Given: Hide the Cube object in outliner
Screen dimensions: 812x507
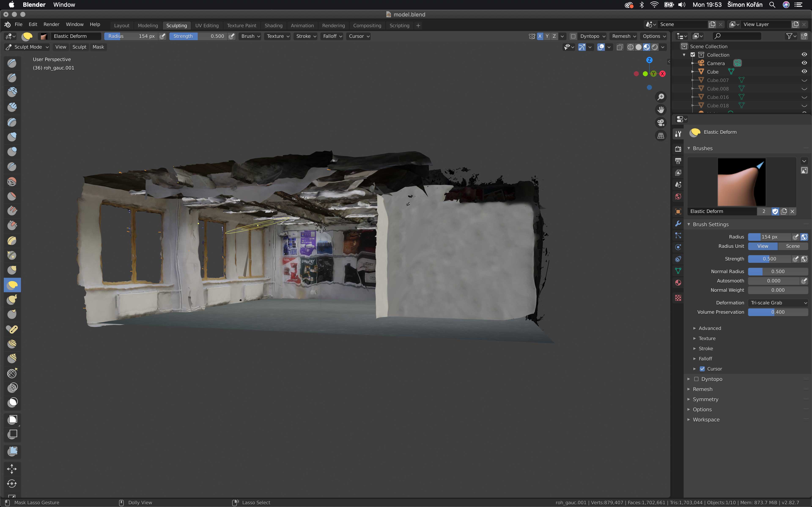Looking at the screenshot, I should [x=804, y=71].
